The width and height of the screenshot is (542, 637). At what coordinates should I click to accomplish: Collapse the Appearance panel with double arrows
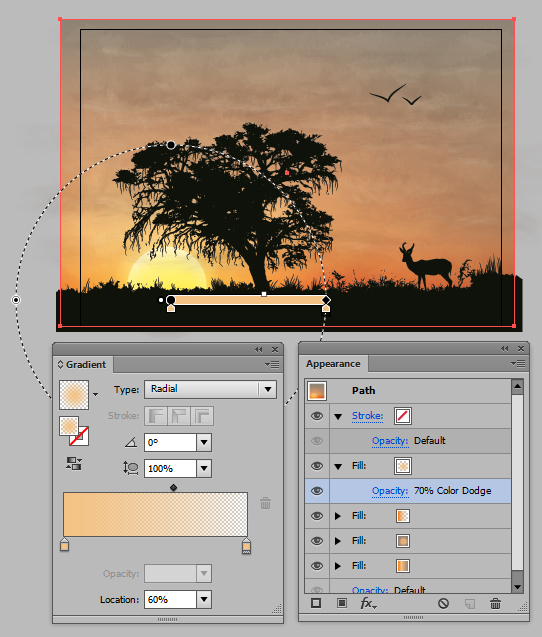(505, 349)
